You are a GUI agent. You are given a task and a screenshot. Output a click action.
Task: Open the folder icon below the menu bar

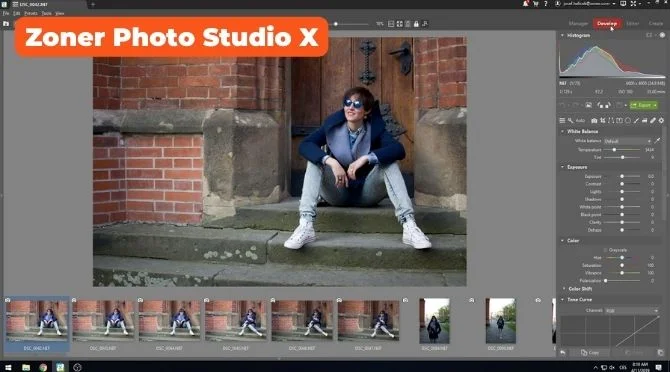pyautogui.click(x=6, y=23)
